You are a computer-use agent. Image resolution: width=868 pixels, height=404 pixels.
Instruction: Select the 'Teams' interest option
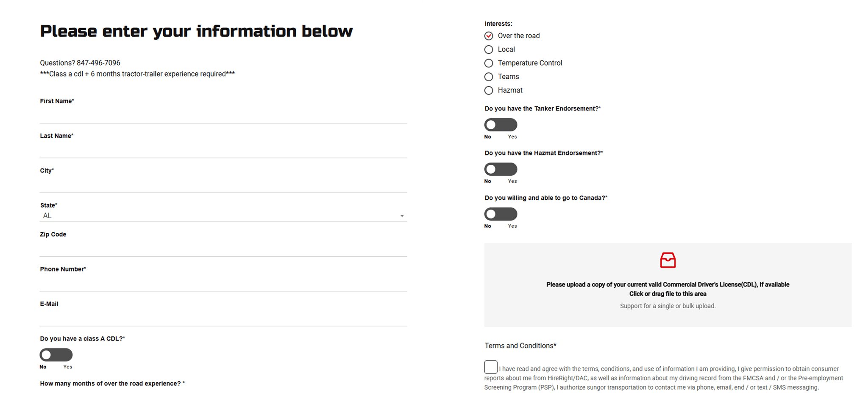point(488,77)
